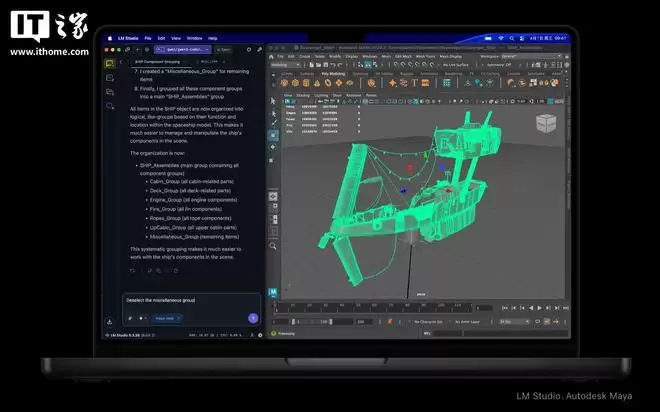The width and height of the screenshot is (660, 412).
Task: Click the Maya M logo icon at lower left
Action: 274,291
